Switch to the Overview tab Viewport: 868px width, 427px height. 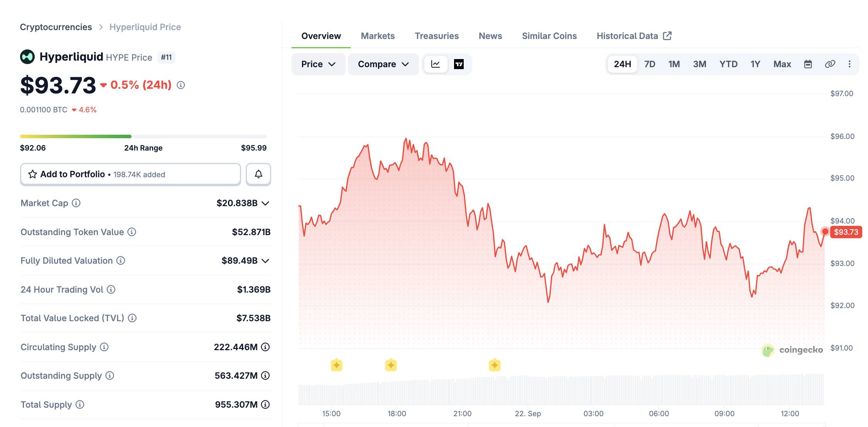click(x=321, y=36)
